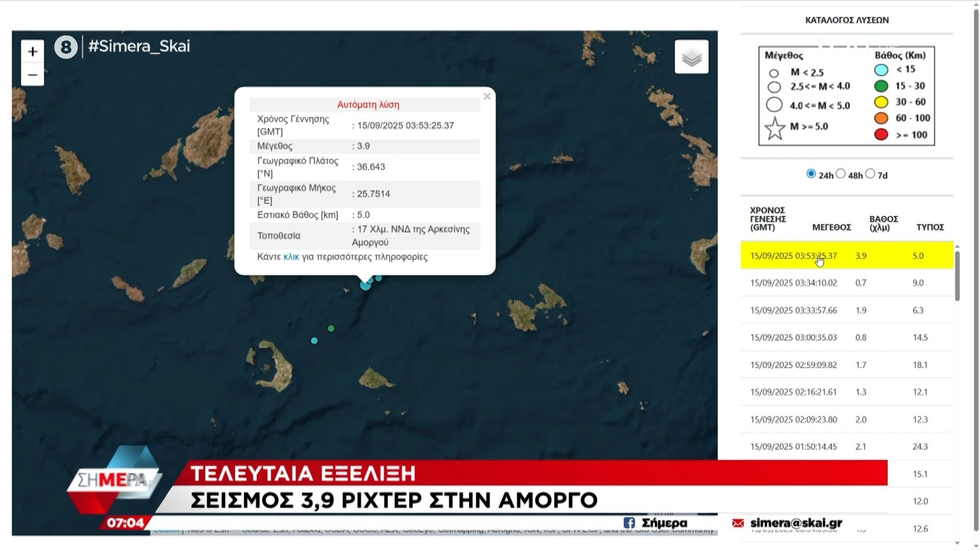Click the ΧΡΟΝΟΣ ΓΕΝΕΣΗΣ column header
This screenshot has width=980, height=551.
[768, 219]
